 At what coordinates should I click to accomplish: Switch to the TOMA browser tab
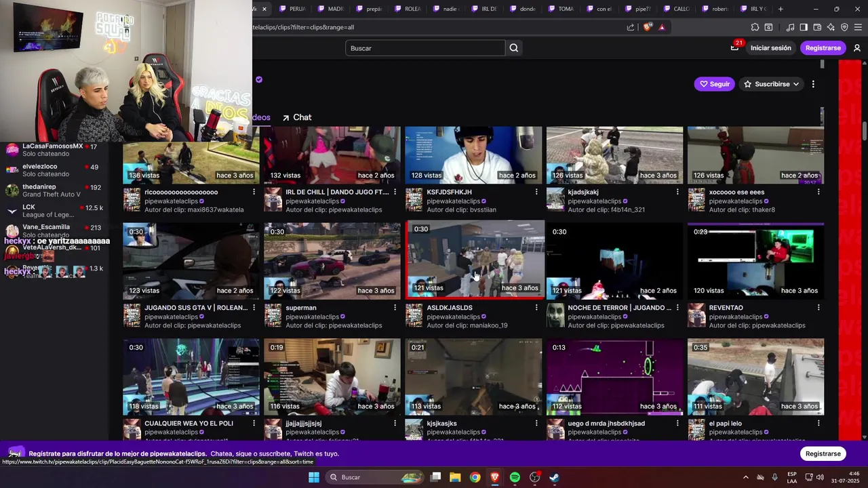(x=561, y=9)
